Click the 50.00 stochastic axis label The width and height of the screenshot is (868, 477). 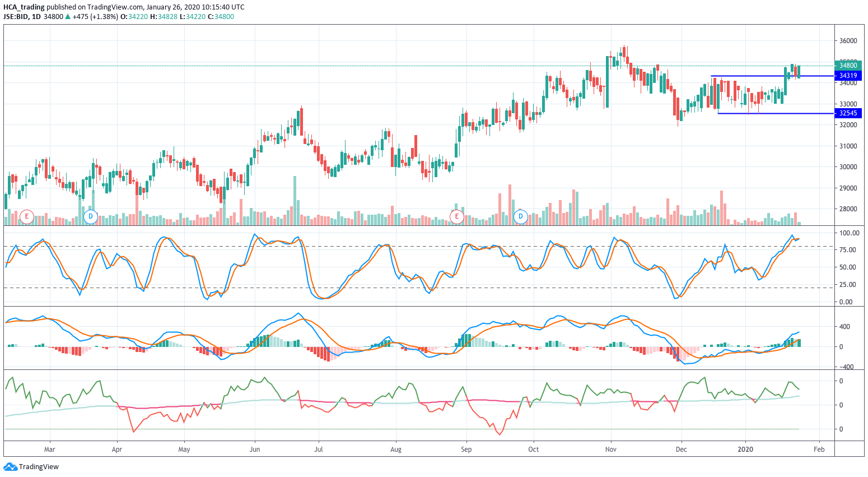(x=847, y=267)
